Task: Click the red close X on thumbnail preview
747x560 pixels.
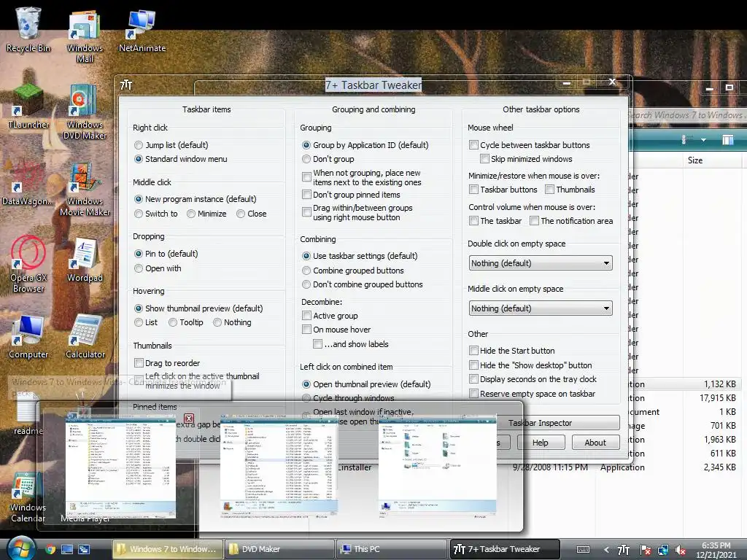Action: 189,419
